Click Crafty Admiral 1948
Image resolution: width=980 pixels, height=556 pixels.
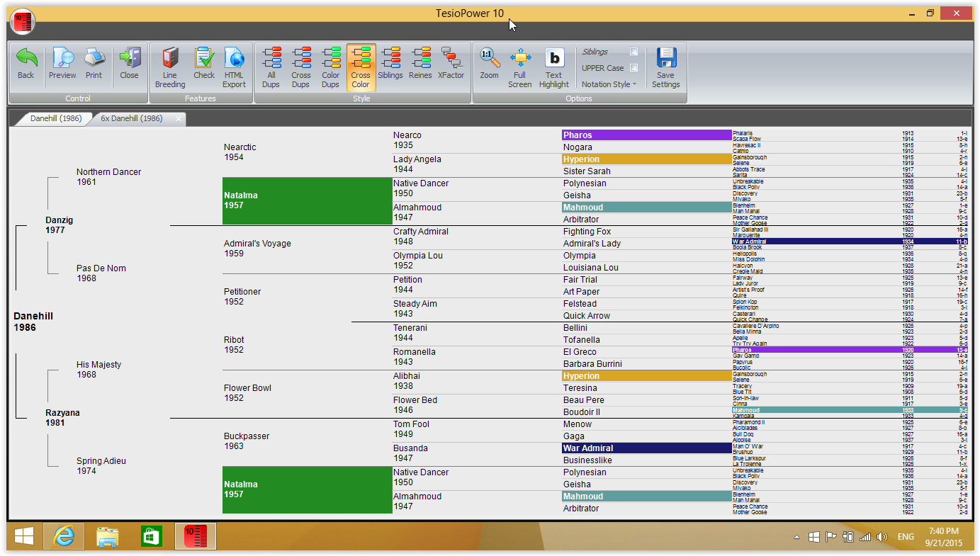tap(422, 237)
